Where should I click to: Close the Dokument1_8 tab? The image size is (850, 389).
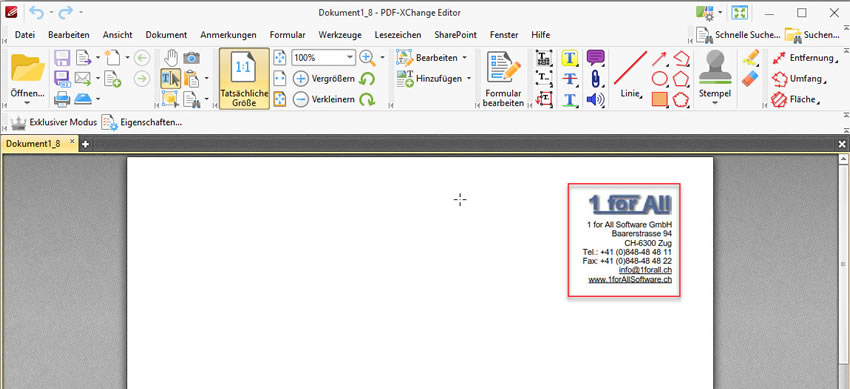[x=72, y=142]
